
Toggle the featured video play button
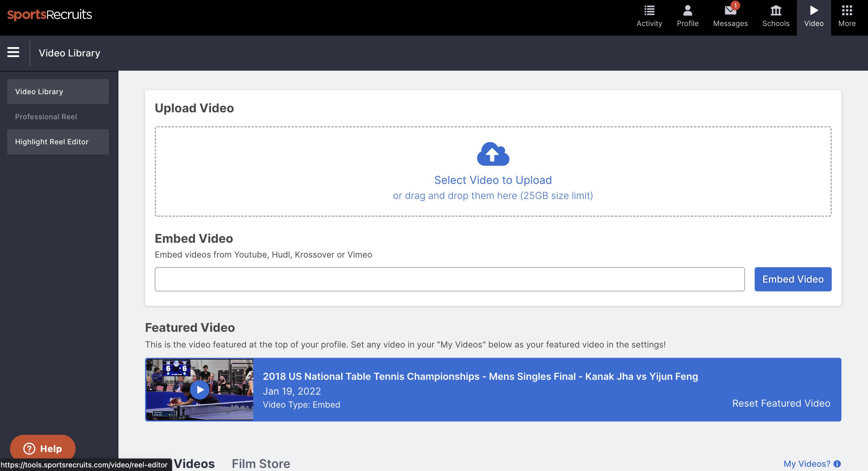pyautogui.click(x=199, y=390)
